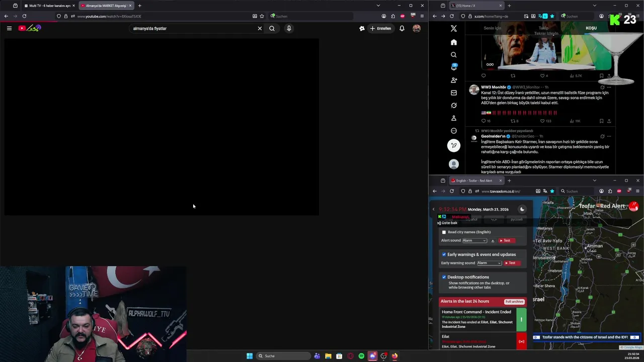
Task: Go to YouTube home via the logo
Action: click(x=29, y=29)
